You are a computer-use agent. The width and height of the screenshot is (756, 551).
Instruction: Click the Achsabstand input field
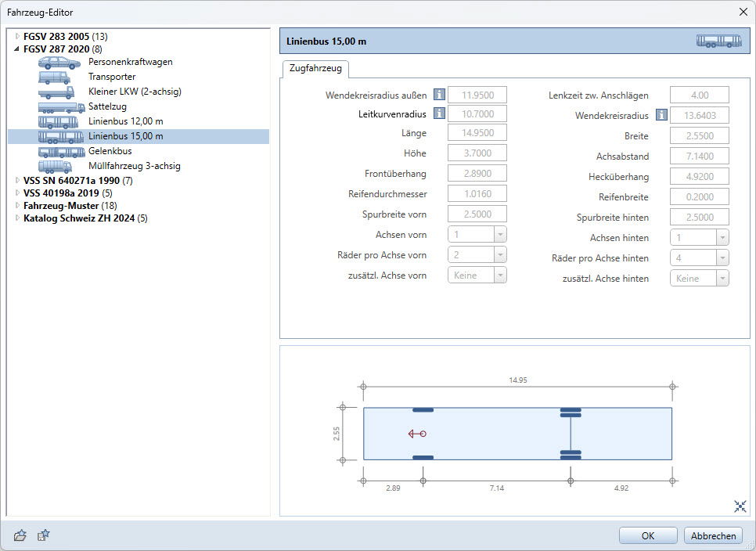point(699,157)
